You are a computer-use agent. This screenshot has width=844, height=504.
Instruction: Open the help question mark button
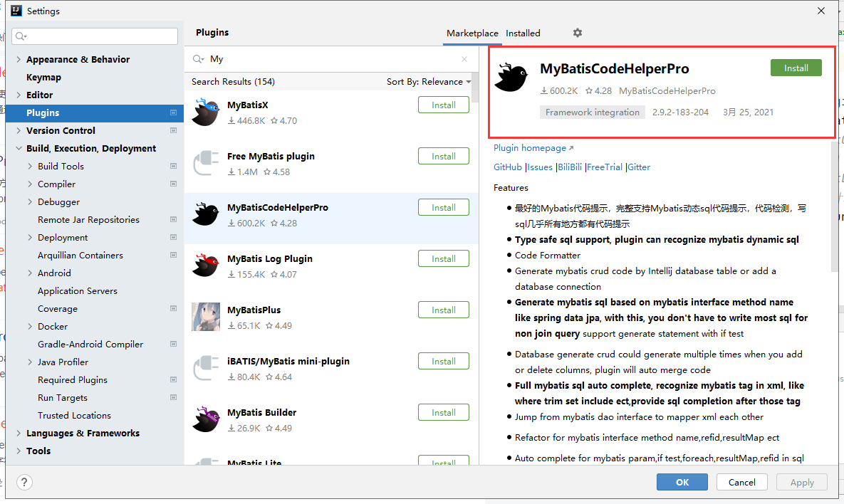coord(24,482)
